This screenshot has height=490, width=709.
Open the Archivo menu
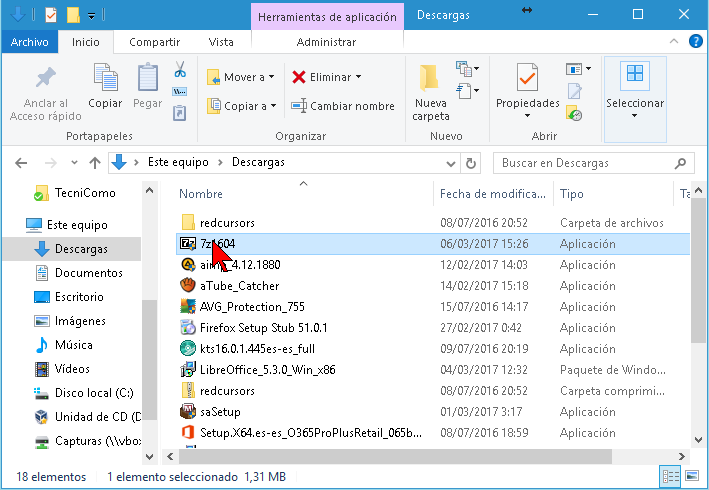pyautogui.click(x=29, y=42)
